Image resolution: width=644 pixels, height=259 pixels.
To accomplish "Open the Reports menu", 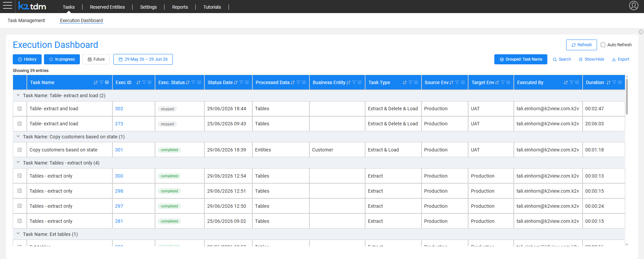I will tap(180, 7).
